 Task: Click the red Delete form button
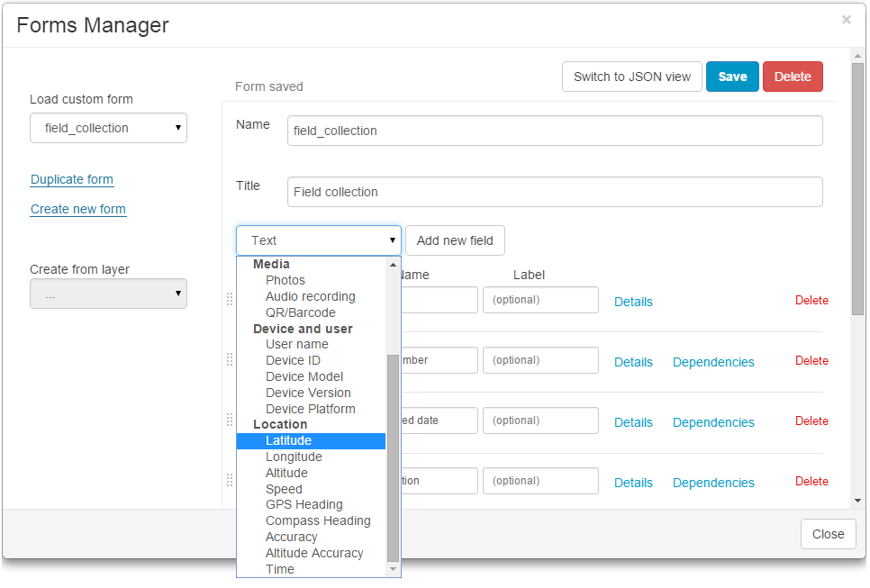(793, 77)
